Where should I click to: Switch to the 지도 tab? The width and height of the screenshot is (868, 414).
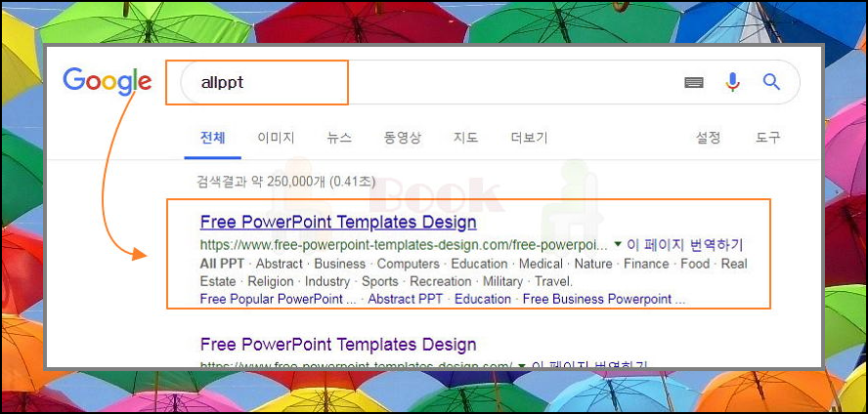click(465, 138)
